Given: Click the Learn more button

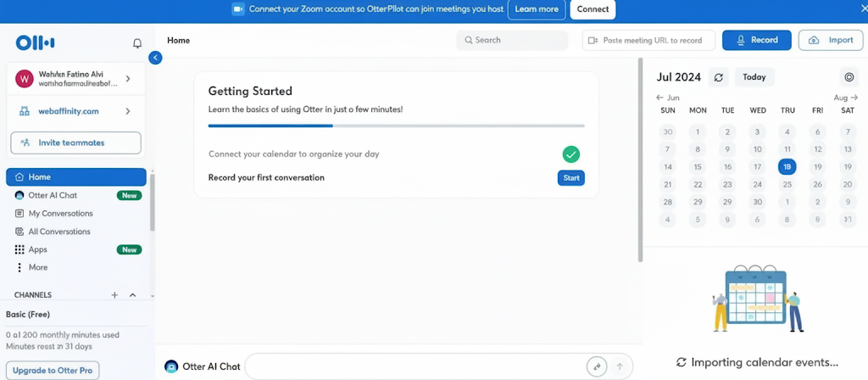Looking at the screenshot, I should click(537, 9).
